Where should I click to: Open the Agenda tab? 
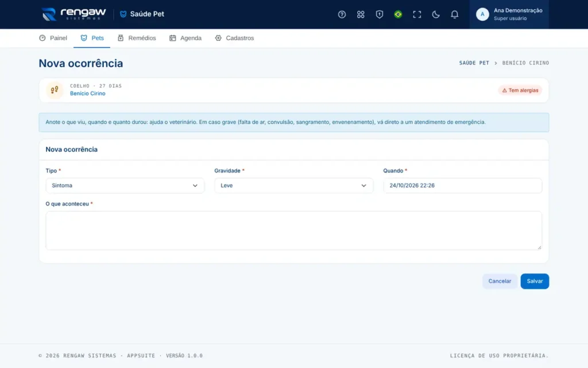click(x=185, y=38)
